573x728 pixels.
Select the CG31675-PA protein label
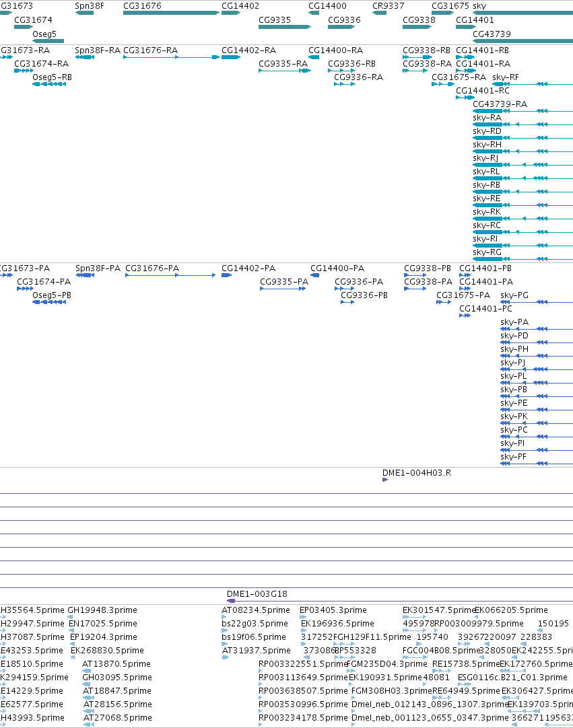463,295
